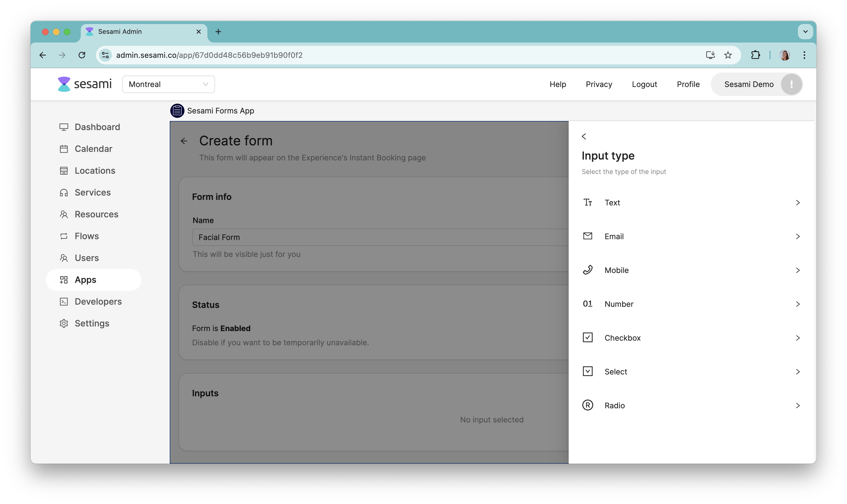The width and height of the screenshot is (847, 504).
Task: Expand the Number input type chevron
Action: (798, 304)
